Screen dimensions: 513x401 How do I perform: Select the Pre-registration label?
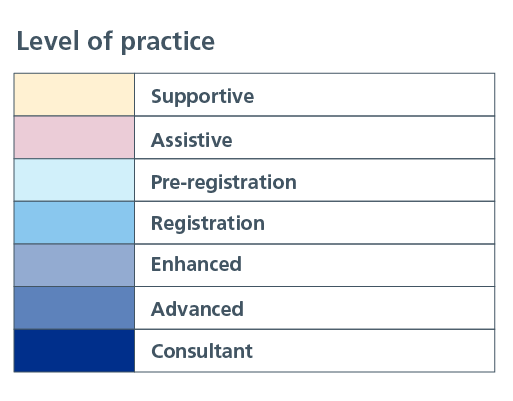[224, 183]
